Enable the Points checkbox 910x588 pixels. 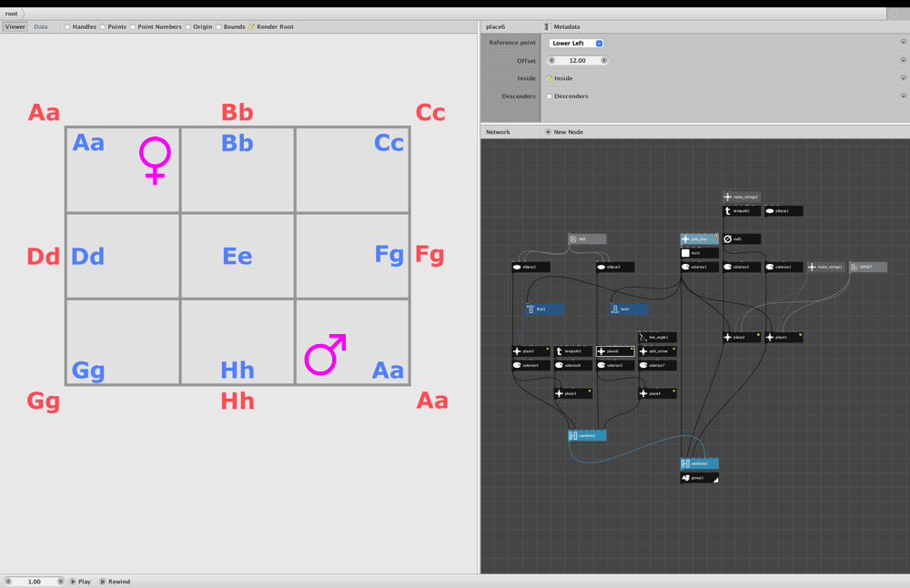click(x=103, y=26)
